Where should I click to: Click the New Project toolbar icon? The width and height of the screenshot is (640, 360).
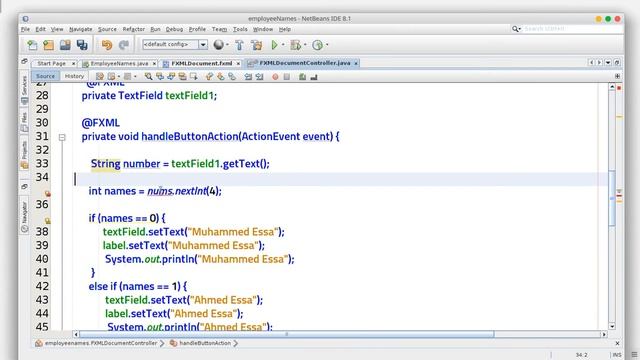[49, 45]
